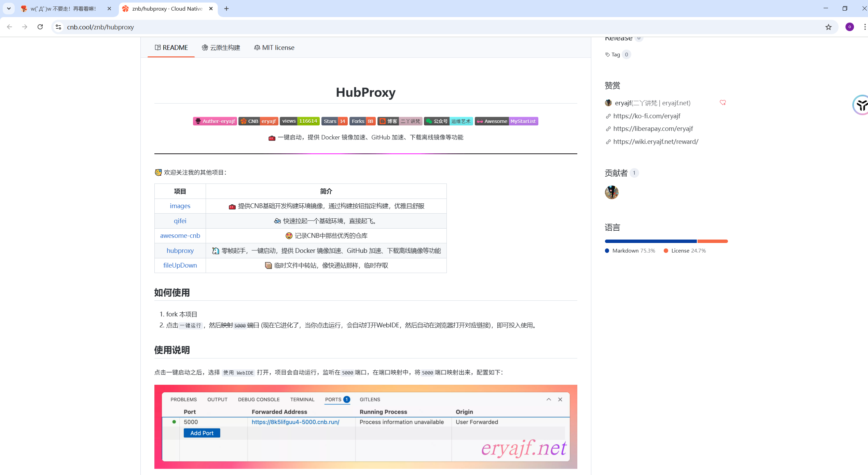Click the 使用说明 heading
868x475 pixels.
coord(172,350)
